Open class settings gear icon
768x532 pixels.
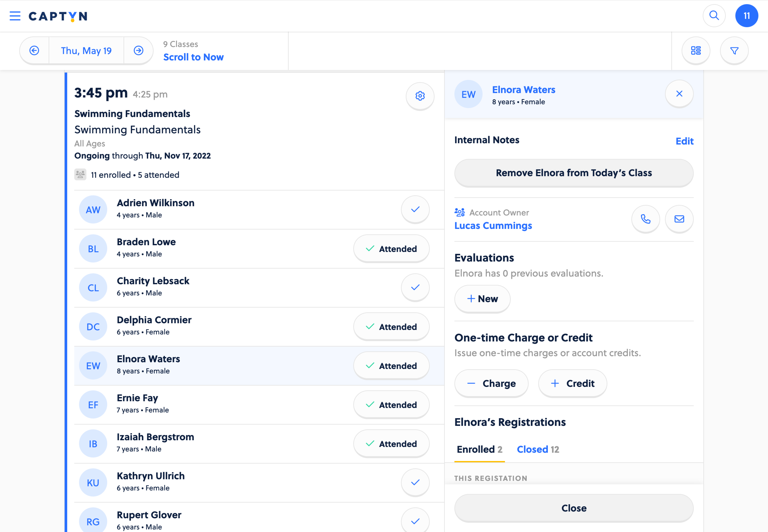(420, 96)
